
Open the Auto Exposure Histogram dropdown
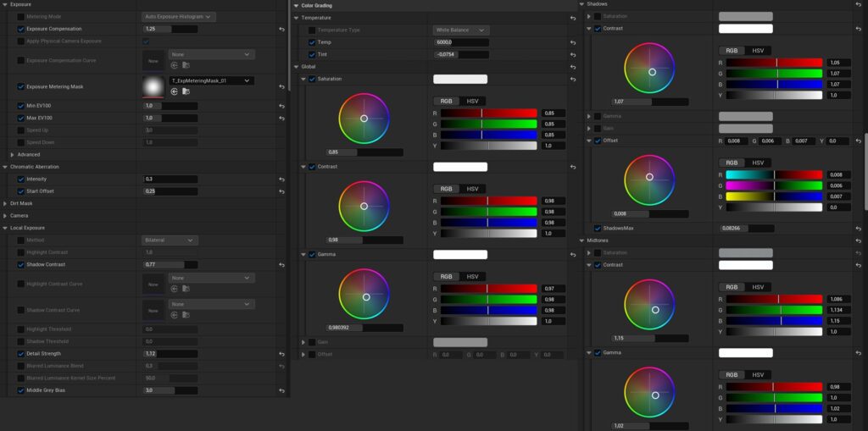pos(178,16)
